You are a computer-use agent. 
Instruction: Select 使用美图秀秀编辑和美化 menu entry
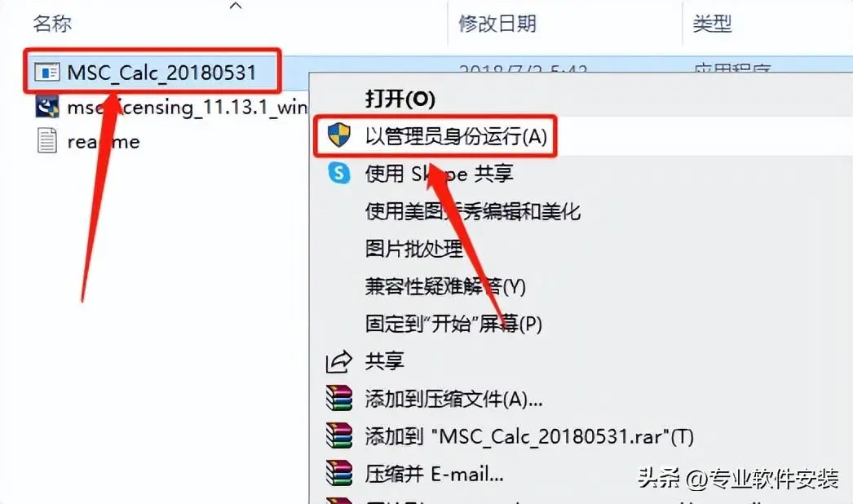[x=473, y=211]
